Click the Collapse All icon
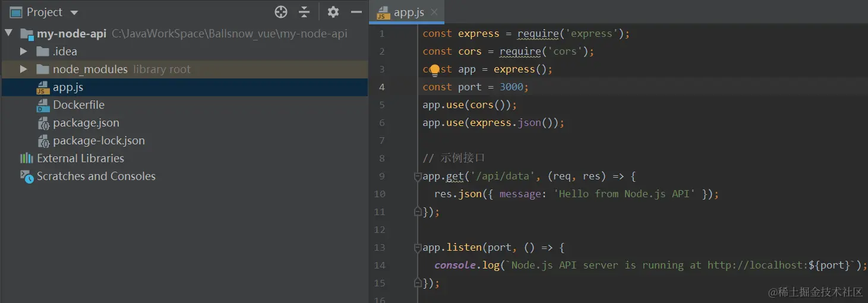The height and width of the screenshot is (303, 868). click(304, 12)
